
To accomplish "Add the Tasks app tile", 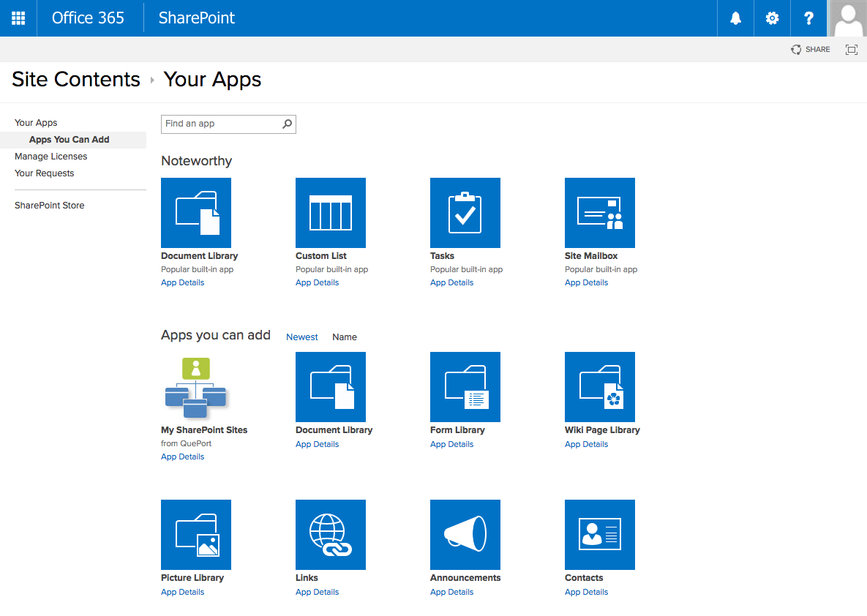I will 465,213.
